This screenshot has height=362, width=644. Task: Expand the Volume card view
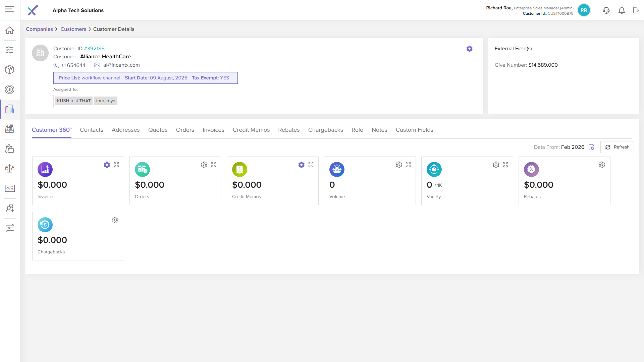tap(408, 165)
